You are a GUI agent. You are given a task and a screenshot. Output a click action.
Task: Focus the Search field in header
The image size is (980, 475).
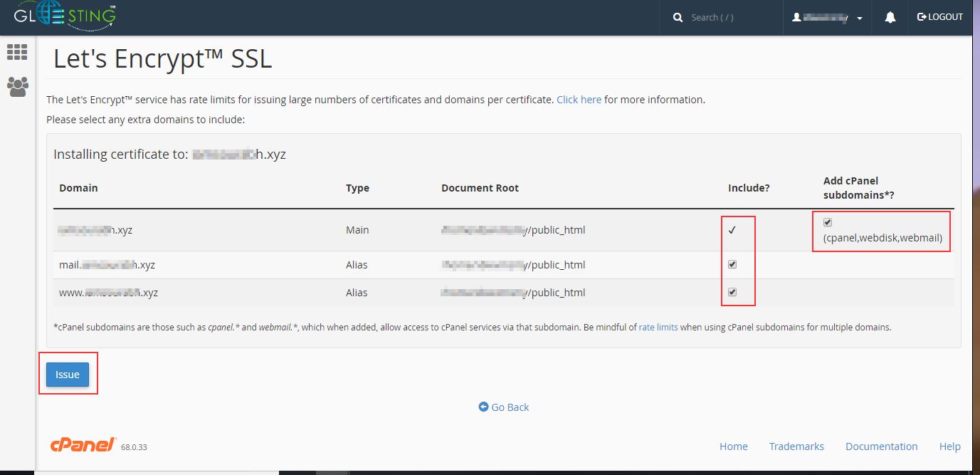click(x=729, y=17)
